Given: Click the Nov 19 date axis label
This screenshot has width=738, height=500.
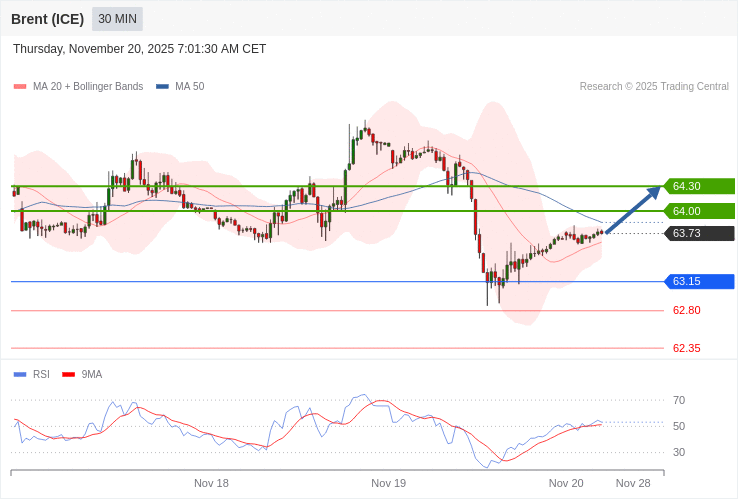Looking at the screenshot, I should (x=388, y=483).
